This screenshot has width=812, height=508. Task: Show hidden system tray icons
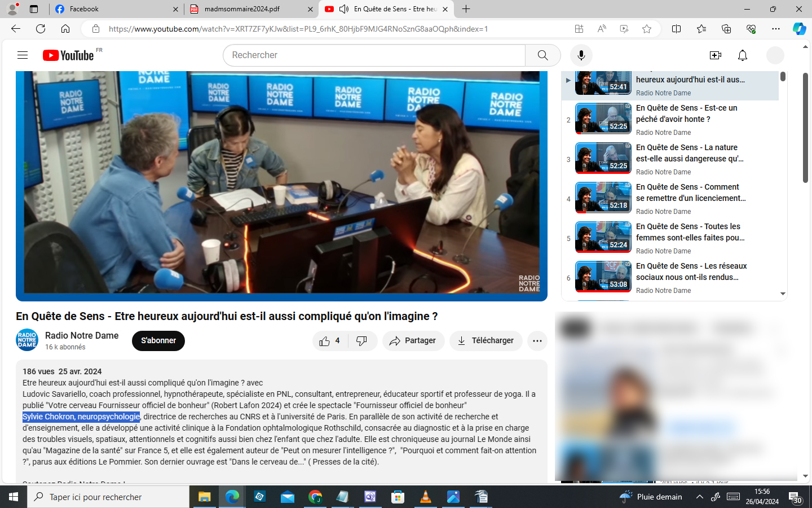(700, 497)
